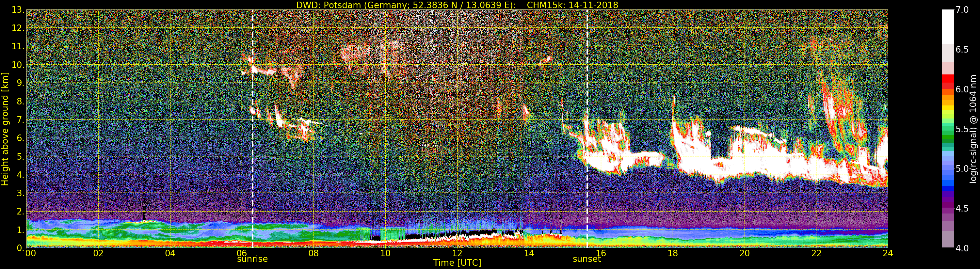Select the "04" time axis tick label
Screen dimensions: 980x269
[x=170, y=253]
